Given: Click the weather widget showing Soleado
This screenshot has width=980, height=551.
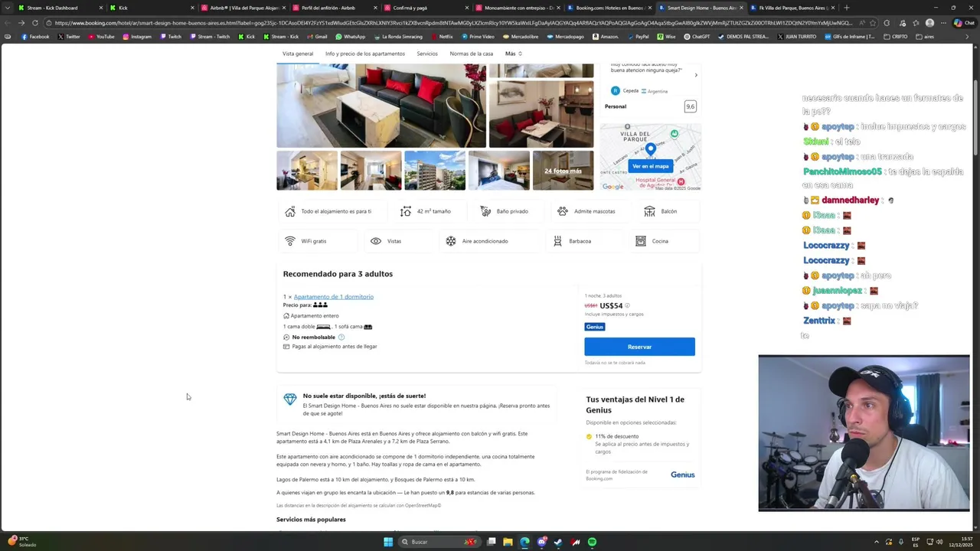Looking at the screenshot, I should [21, 542].
